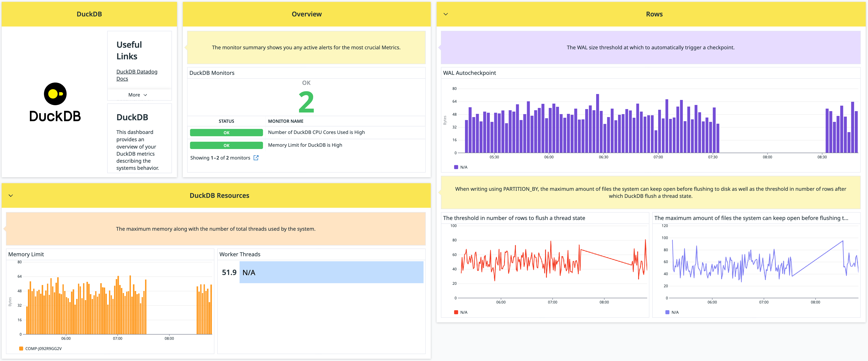Open the DuckDB Datadog Docs link
868x361 pixels.
[137, 75]
